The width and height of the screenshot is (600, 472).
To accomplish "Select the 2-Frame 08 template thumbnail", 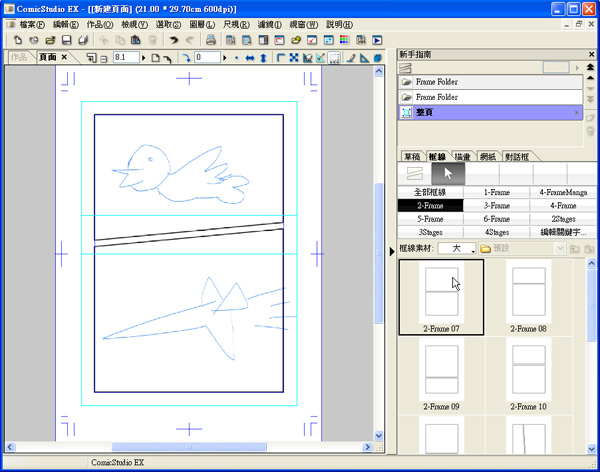I will [x=527, y=296].
